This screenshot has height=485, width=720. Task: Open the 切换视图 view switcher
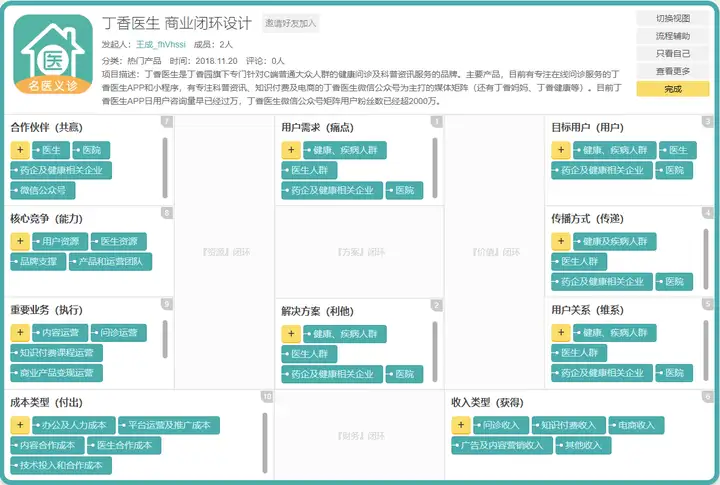[673, 18]
